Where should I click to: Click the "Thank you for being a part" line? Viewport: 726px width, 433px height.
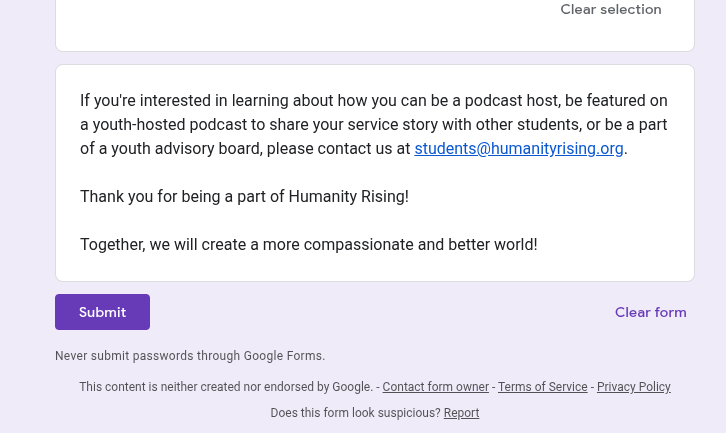(244, 196)
